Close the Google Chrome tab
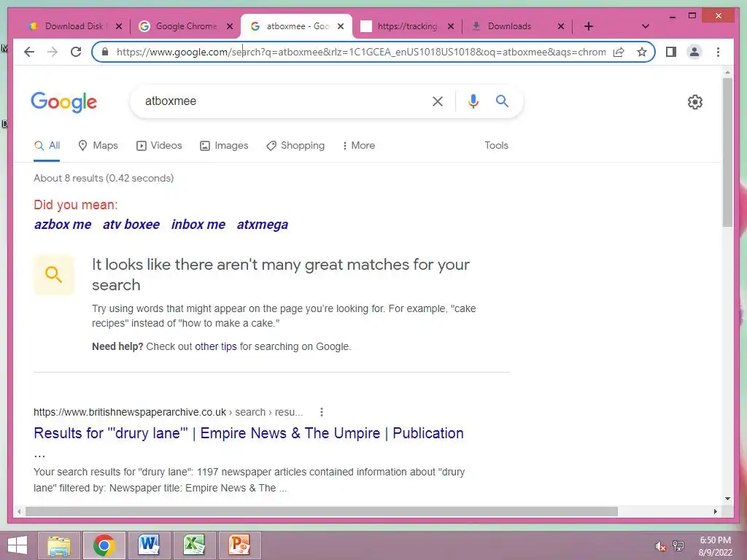The width and height of the screenshot is (747, 560). click(x=230, y=26)
